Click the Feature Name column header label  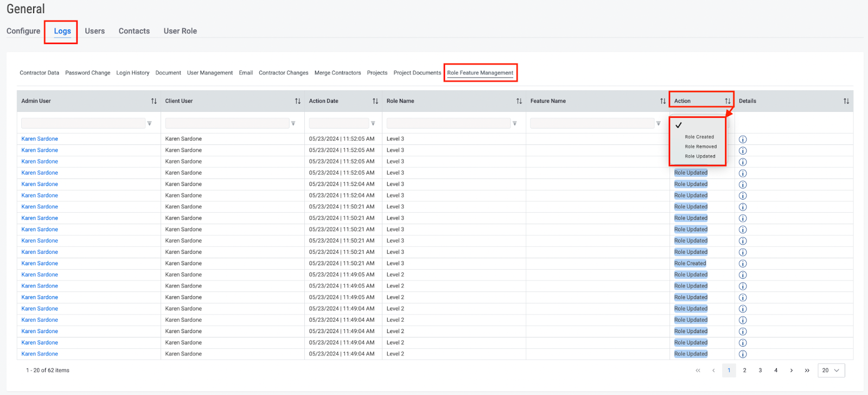point(548,101)
